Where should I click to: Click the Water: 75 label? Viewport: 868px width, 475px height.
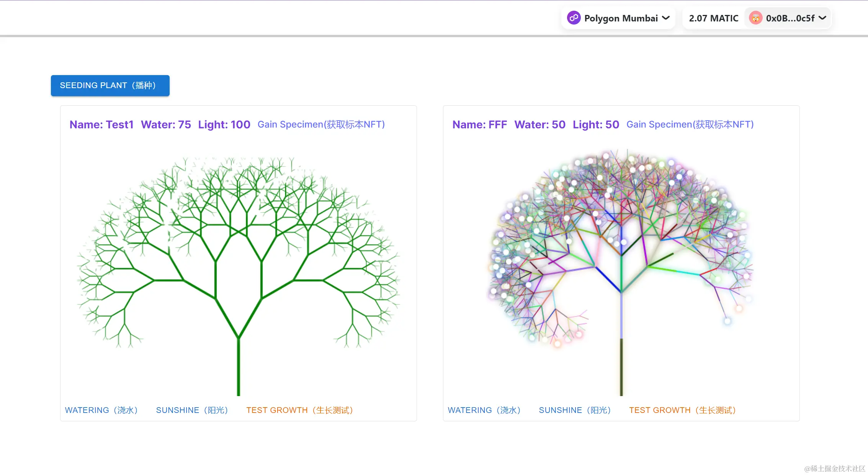[166, 124]
